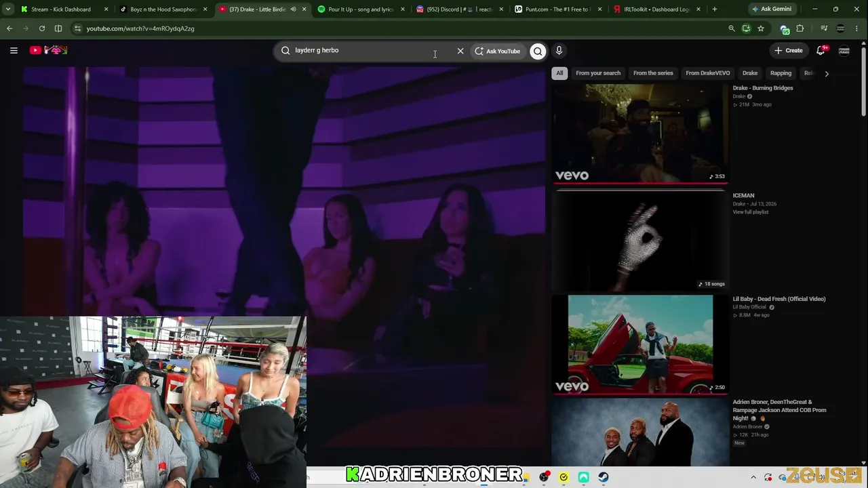View site information icon in address bar
The height and width of the screenshot is (488, 868).
tap(77, 28)
